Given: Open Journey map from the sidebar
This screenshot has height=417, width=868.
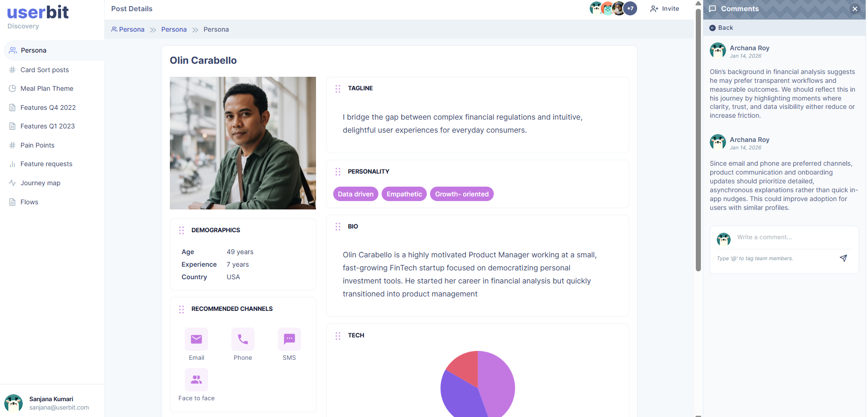Looking at the screenshot, I should click(x=40, y=183).
